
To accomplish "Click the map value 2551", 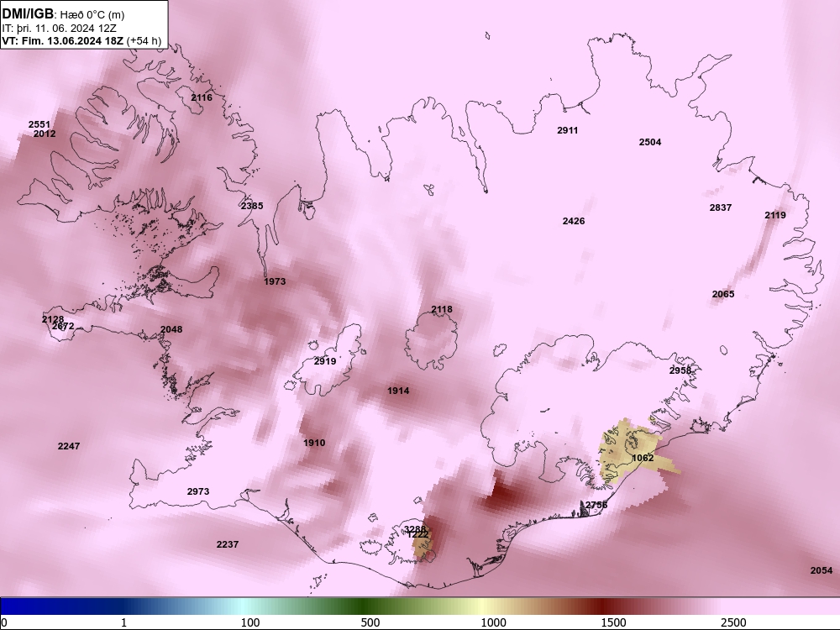I will [39, 125].
